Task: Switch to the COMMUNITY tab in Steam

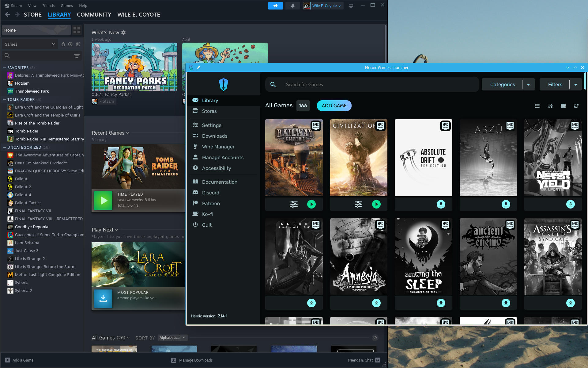Action: point(94,14)
